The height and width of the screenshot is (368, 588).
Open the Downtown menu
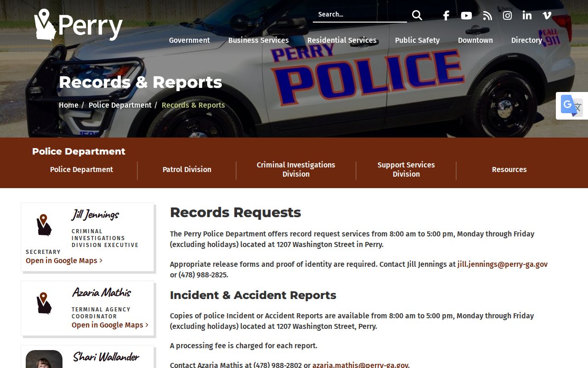475,40
